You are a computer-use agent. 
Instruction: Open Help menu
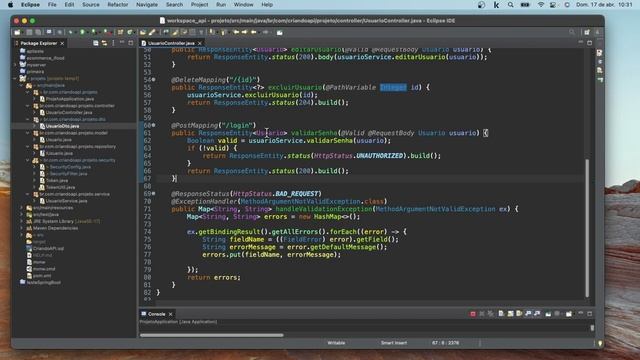pos(267,4)
